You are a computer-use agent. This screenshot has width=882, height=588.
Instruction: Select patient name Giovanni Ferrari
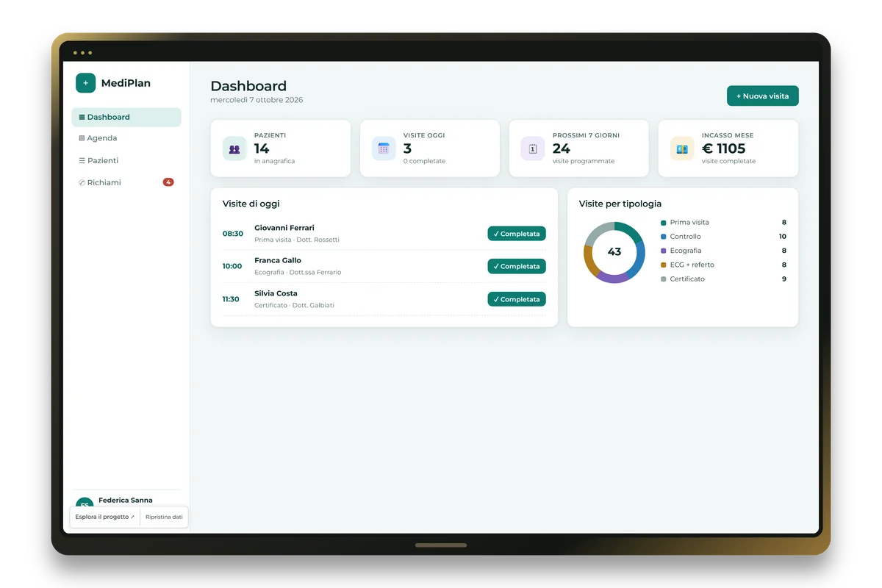284,228
